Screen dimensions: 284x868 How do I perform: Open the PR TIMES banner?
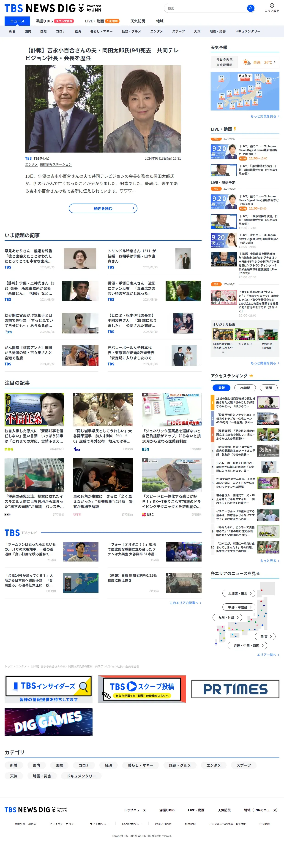(235, 689)
